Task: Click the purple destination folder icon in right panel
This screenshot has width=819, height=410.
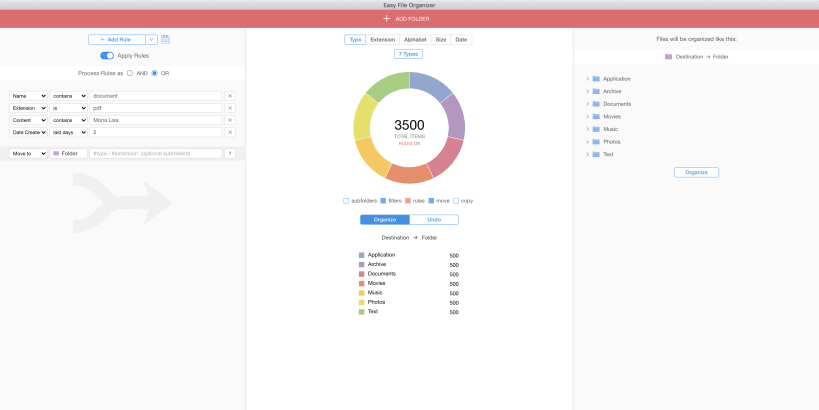Action: pos(668,56)
